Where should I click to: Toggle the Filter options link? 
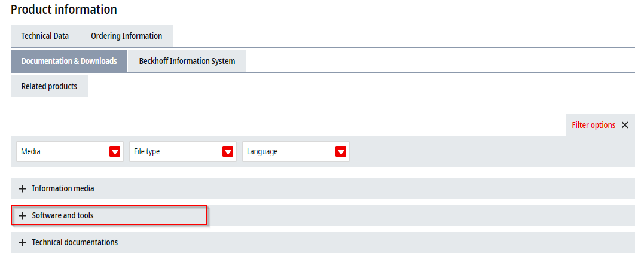[594, 125]
